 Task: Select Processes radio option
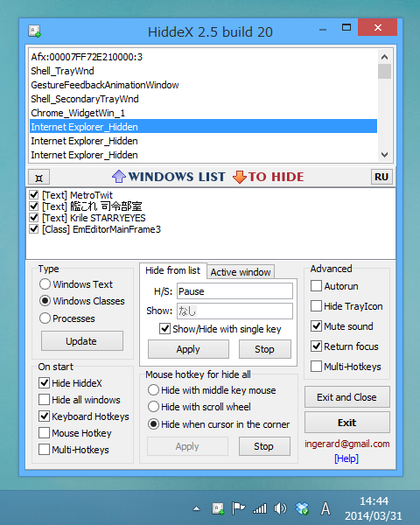pos(67,318)
